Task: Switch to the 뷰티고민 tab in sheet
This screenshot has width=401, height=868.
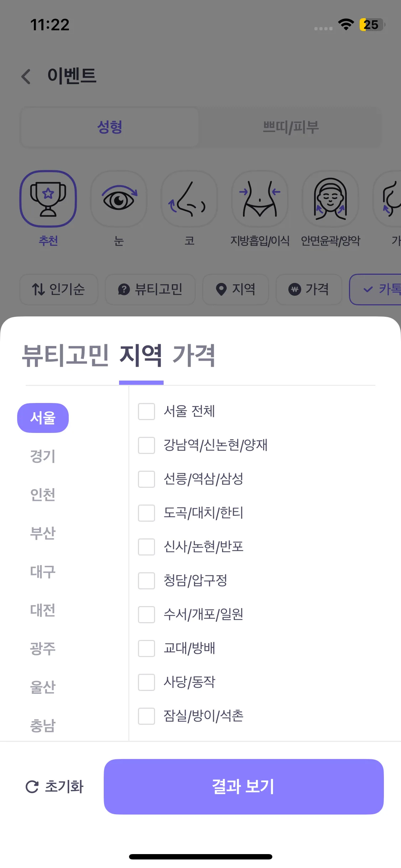Action: tap(65, 356)
